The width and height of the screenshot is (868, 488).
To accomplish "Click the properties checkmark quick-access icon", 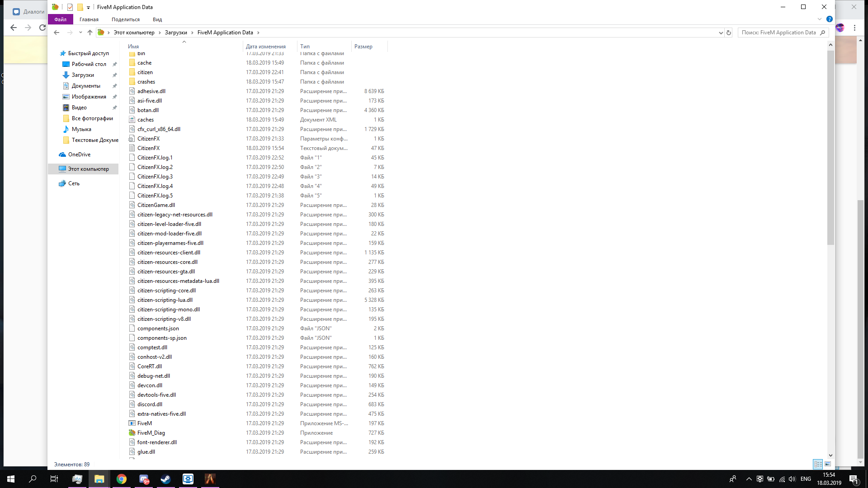I will [70, 7].
